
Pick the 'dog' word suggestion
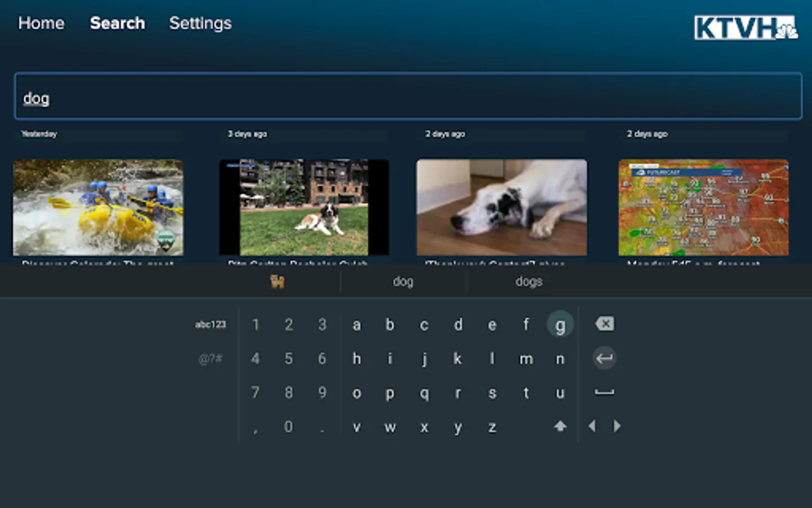click(403, 281)
